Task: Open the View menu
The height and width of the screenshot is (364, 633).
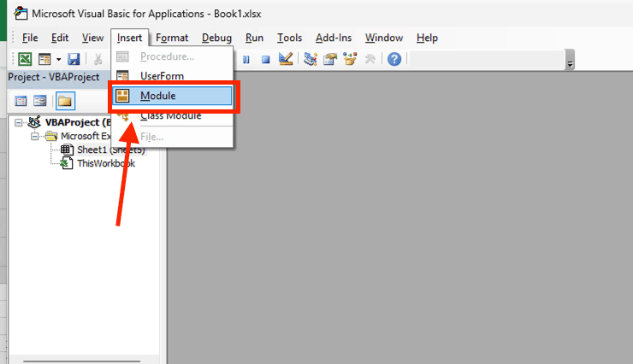Action: point(93,38)
